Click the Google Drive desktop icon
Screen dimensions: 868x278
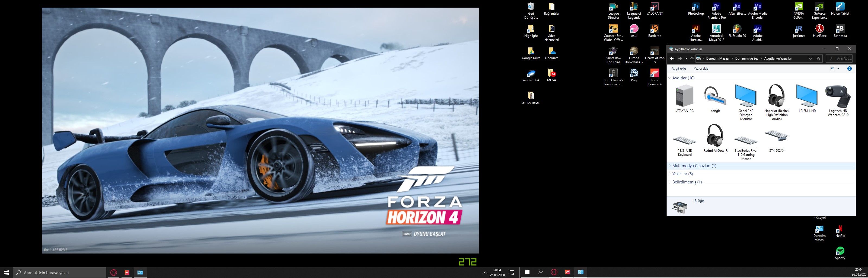531,53
